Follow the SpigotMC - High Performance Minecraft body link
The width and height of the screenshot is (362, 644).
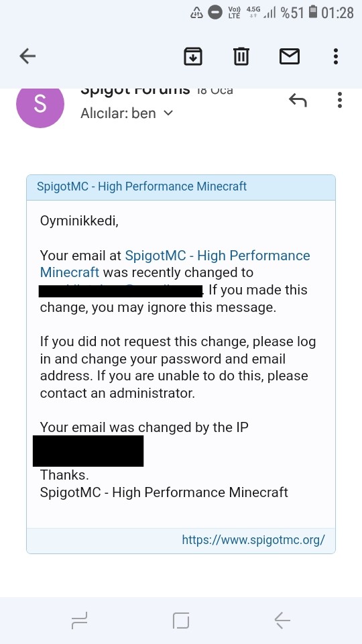[x=175, y=264]
